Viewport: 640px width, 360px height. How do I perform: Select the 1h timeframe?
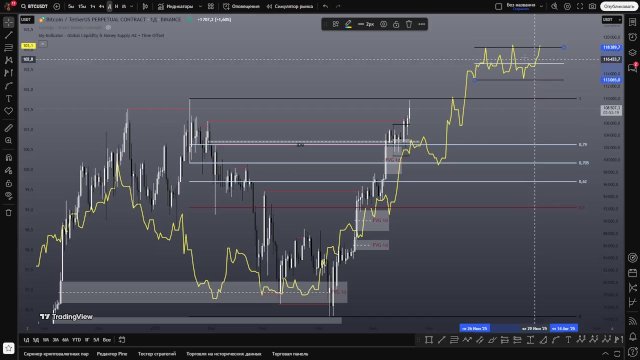tap(93, 7)
